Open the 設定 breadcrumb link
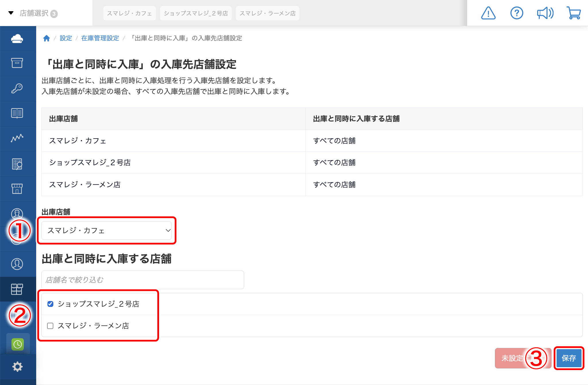 [66, 38]
